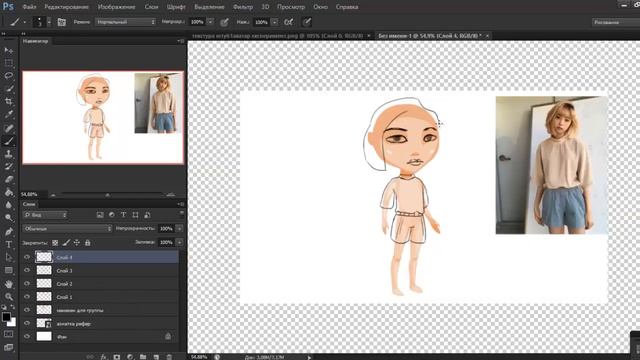
Task: Select the Quick Selection tool
Action: (9, 89)
